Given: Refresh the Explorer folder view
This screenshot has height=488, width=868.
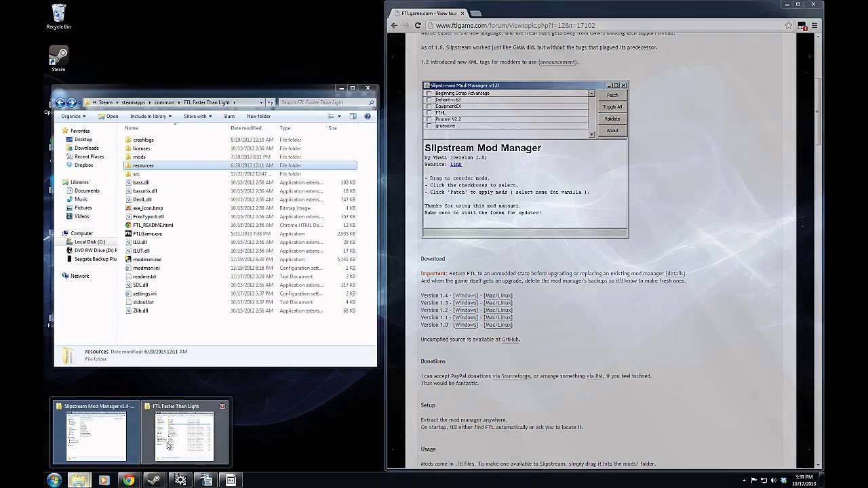Looking at the screenshot, I should [271, 102].
